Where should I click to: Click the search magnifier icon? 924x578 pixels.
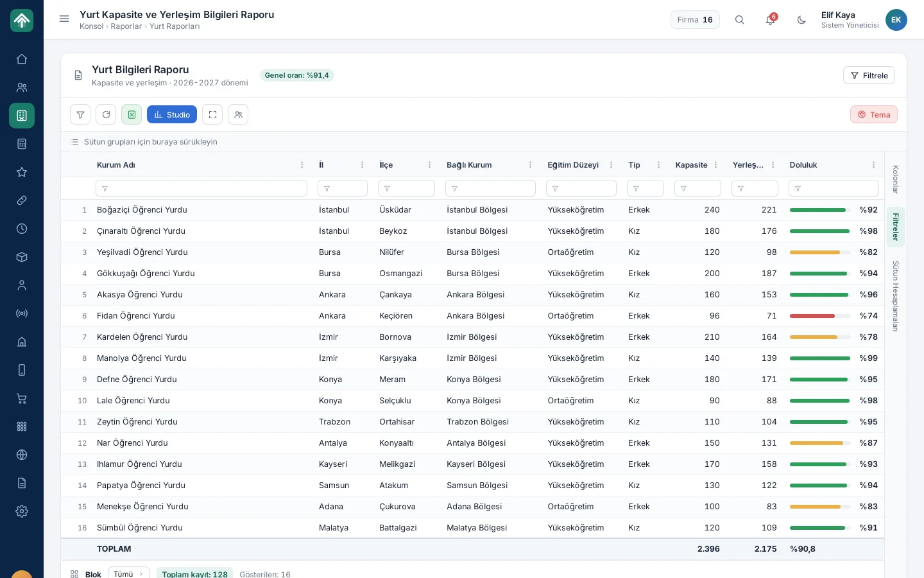(x=740, y=20)
